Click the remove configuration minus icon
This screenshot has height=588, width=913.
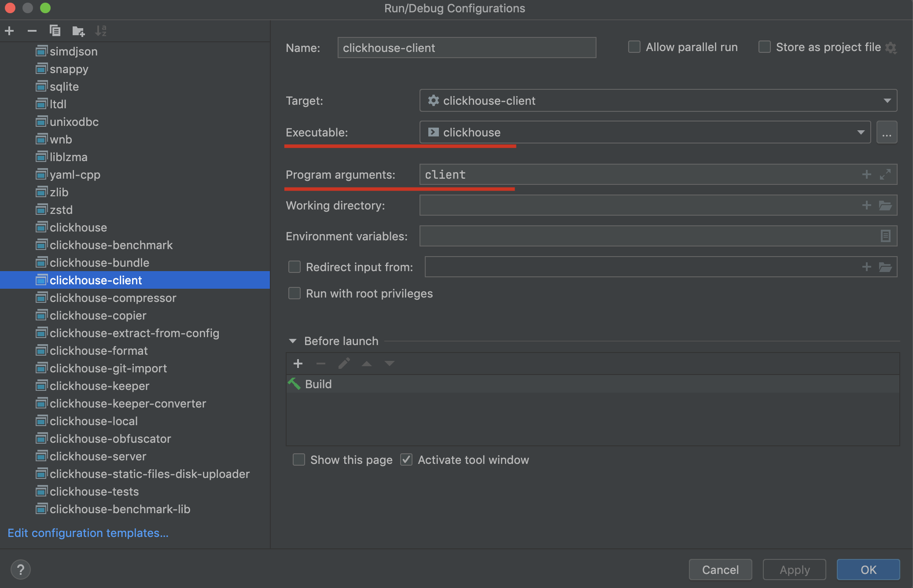coord(32,31)
